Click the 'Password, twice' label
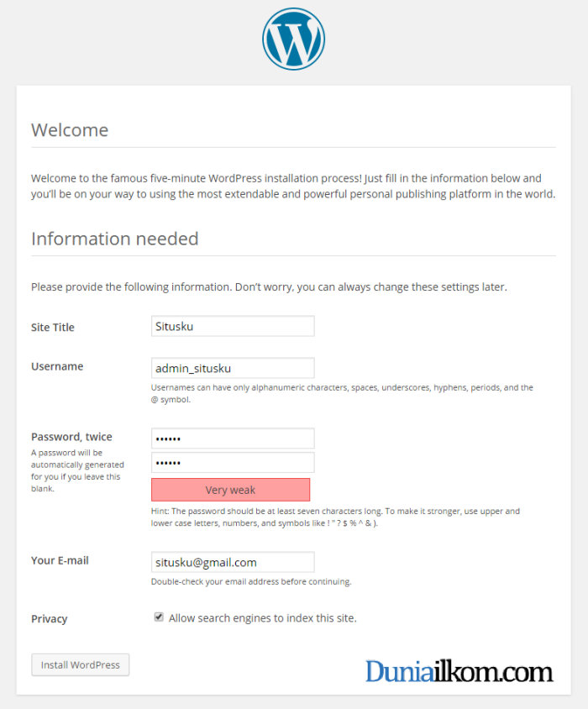588x709 pixels. click(71, 437)
